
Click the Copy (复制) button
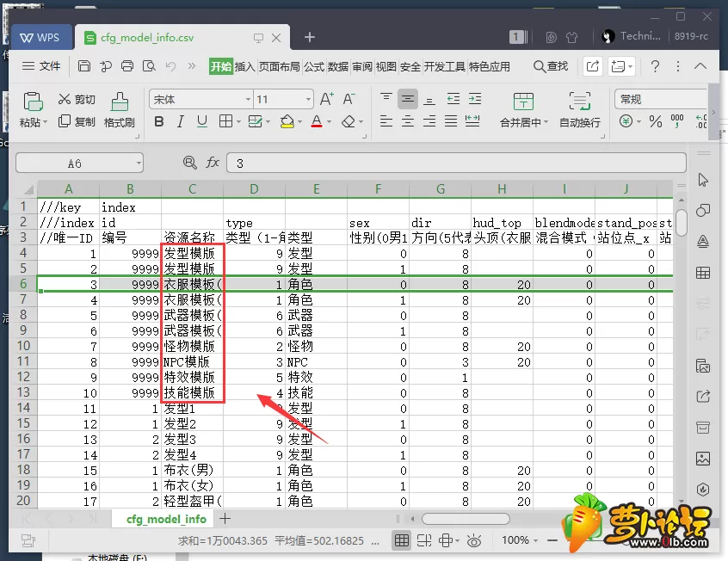[77, 121]
